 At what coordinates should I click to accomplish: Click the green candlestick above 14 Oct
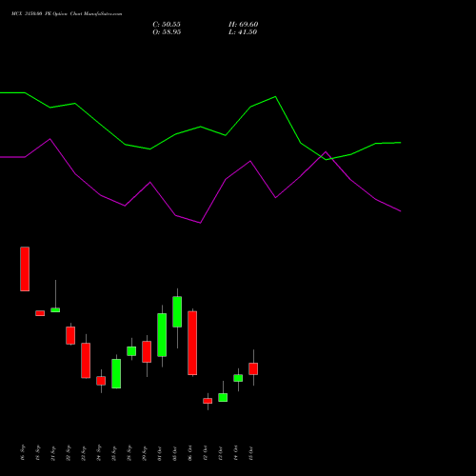click(x=238, y=378)
